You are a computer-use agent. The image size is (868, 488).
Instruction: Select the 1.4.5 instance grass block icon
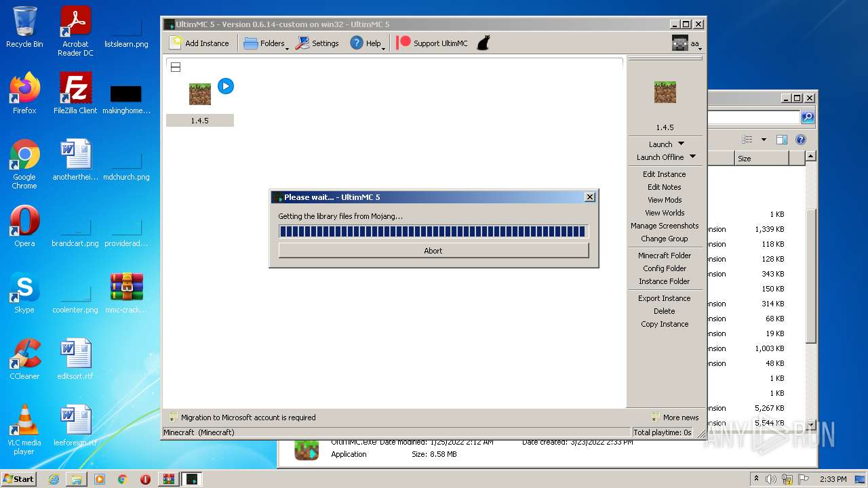(199, 94)
